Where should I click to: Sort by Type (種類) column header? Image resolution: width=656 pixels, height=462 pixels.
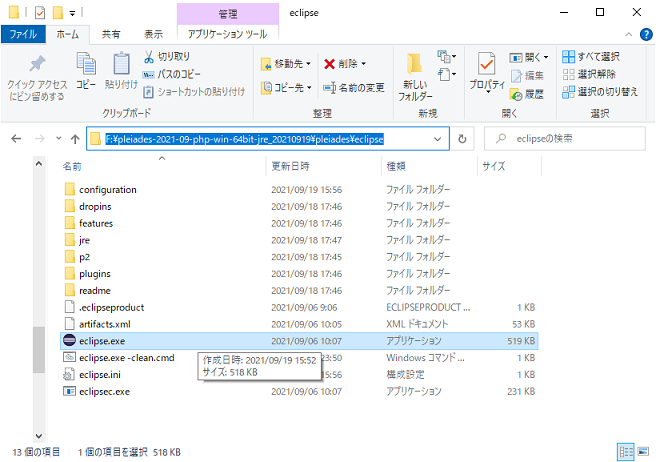tap(396, 167)
